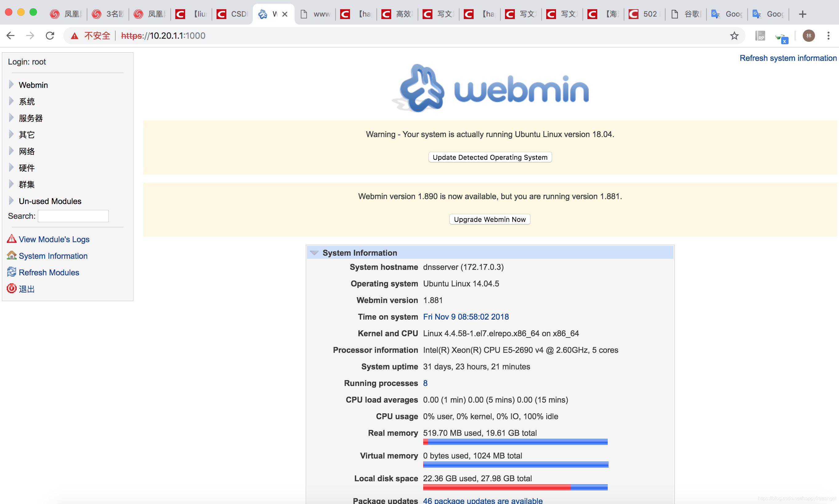The height and width of the screenshot is (504, 839).
Task: Switch to the last Goog translate tab
Action: click(768, 14)
